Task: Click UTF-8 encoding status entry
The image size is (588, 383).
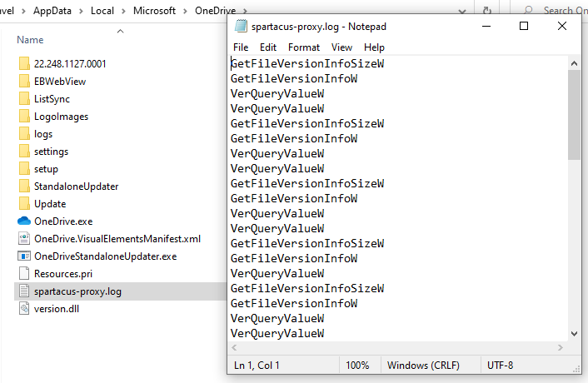Action: 500,365
